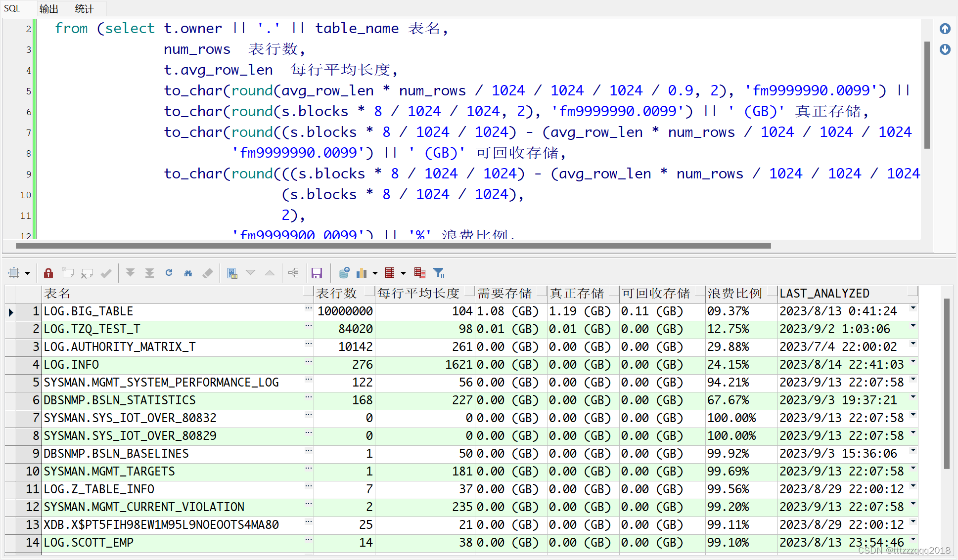Open chart view of results

(x=362, y=272)
